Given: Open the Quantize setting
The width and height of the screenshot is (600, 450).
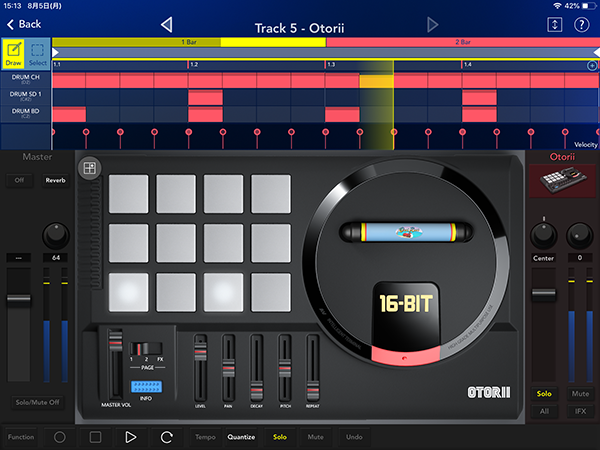Looking at the screenshot, I should 241,437.
